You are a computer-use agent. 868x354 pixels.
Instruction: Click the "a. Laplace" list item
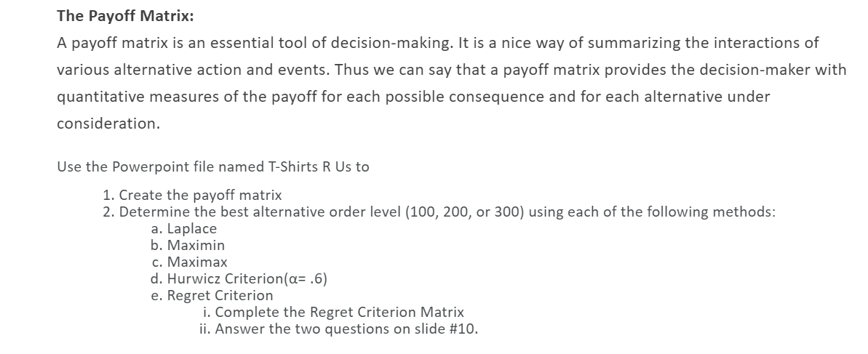point(183,228)
